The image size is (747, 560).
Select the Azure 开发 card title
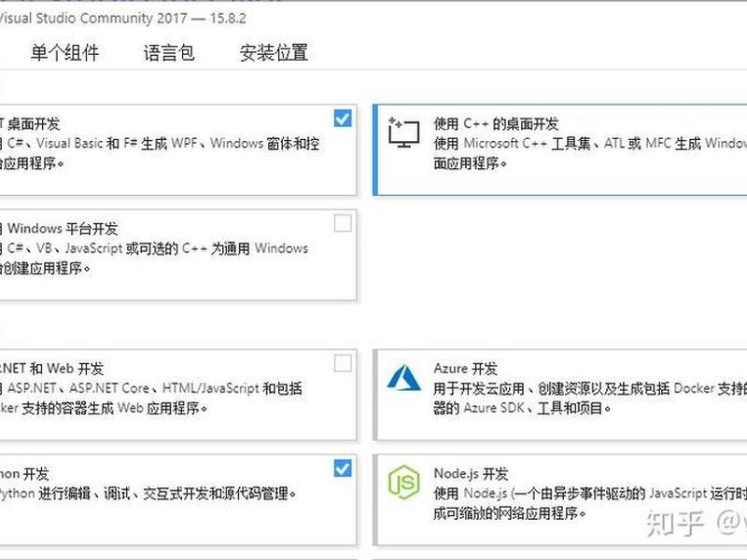pyautogui.click(x=465, y=369)
